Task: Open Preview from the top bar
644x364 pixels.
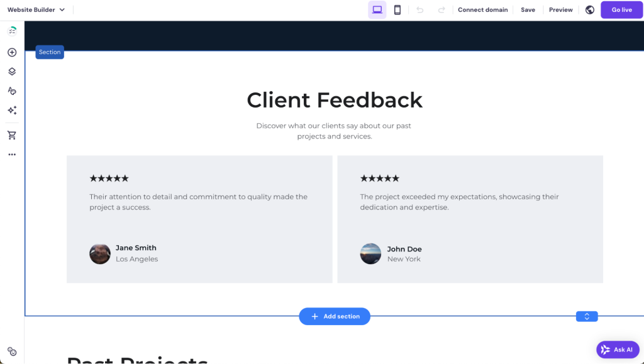Action: point(560,9)
